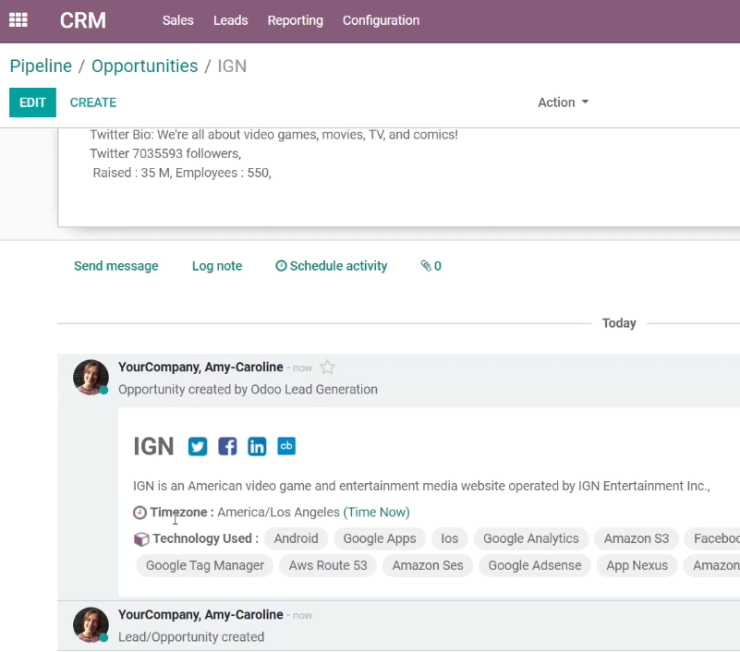Click the 'America/Los Angeles' timezone value
Viewport: 740px width, 652px height.
(x=278, y=512)
